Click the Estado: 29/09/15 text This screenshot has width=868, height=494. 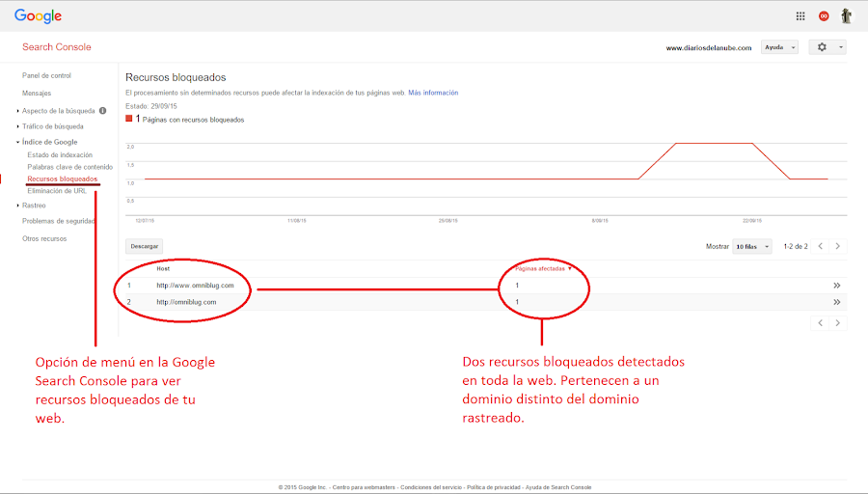pos(151,106)
